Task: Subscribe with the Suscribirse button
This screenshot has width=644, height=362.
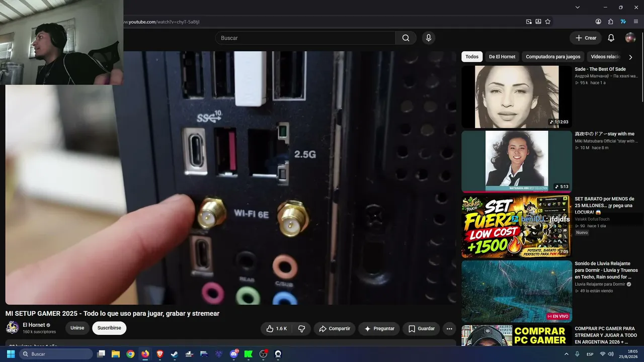Action: pos(109,328)
